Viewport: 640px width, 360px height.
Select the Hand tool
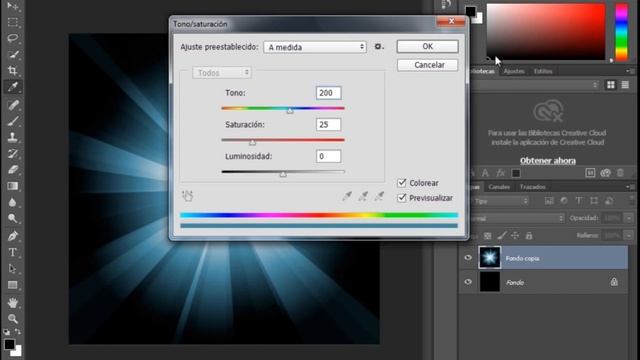(x=13, y=302)
